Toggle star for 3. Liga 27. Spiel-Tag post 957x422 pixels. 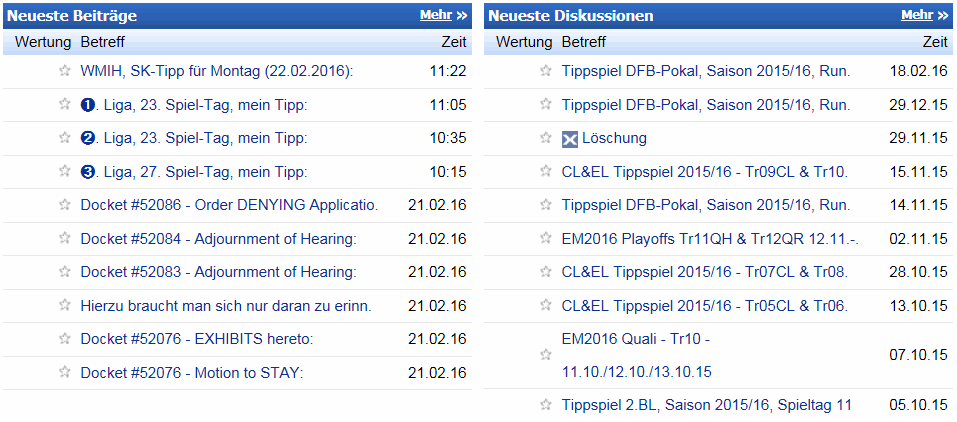coord(65,172)
